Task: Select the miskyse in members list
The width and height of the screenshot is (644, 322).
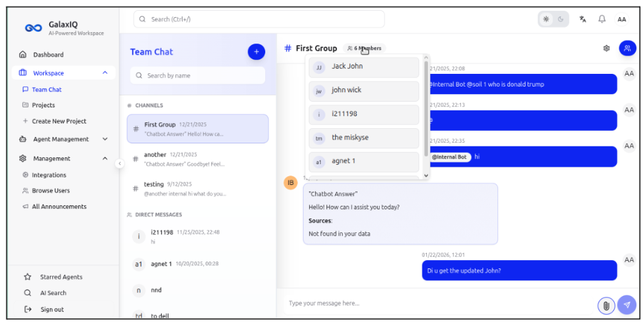Action: click(x=364, y=138)
